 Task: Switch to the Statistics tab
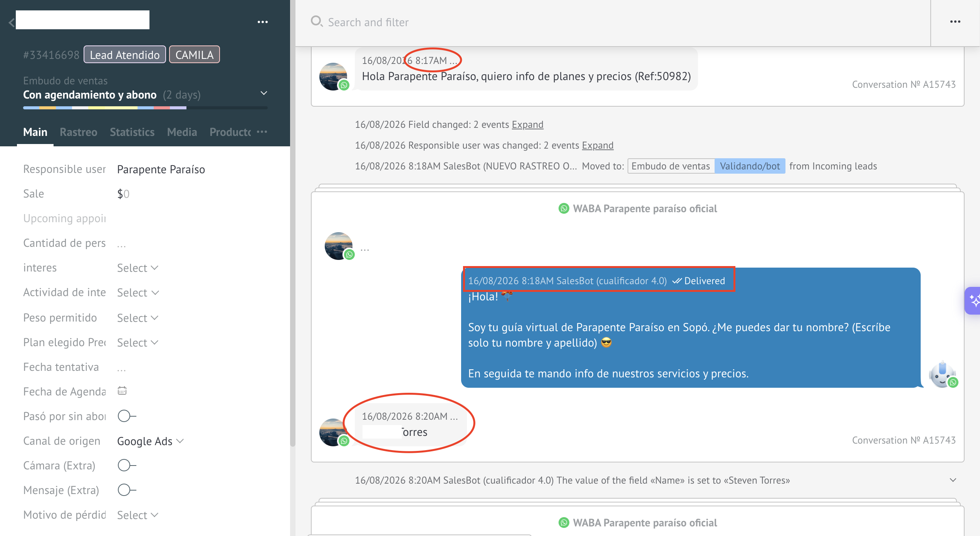(x=132, y=132)
